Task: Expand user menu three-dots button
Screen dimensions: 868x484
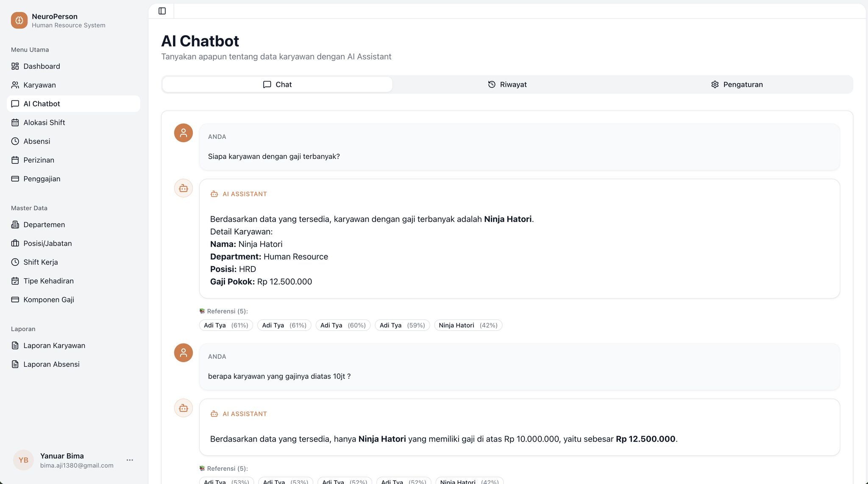Action: point(130,460)
